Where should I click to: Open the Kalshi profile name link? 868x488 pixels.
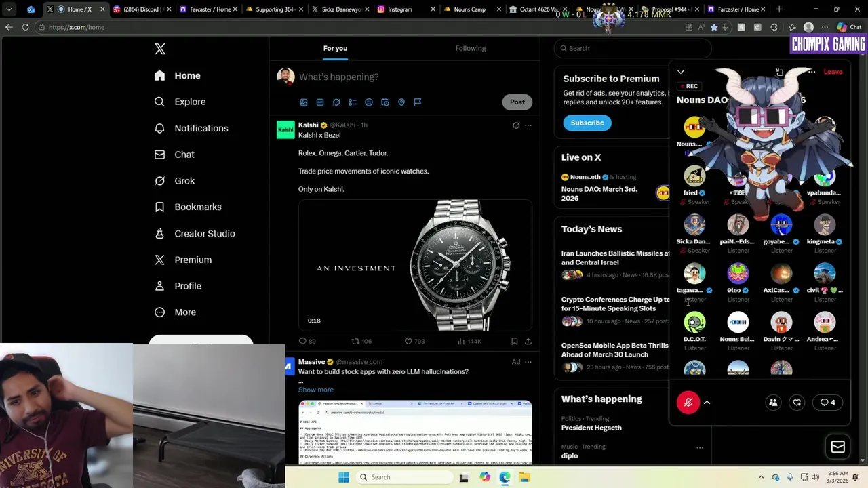pyautogui.click(x=308, y=125)
